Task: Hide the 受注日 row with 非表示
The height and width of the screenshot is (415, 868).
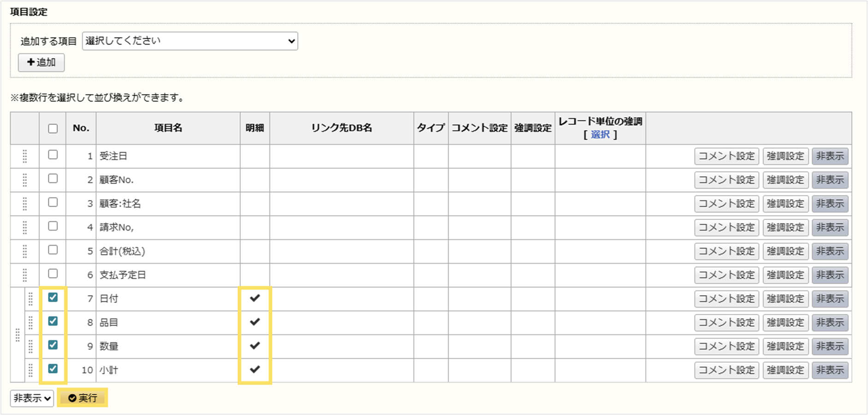Action: click(830, 156)
